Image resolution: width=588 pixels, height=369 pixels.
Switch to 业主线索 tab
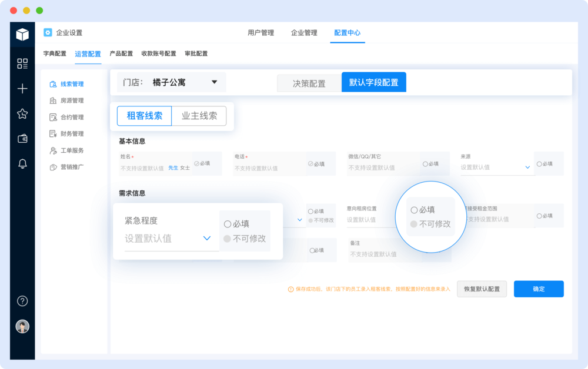199,116
